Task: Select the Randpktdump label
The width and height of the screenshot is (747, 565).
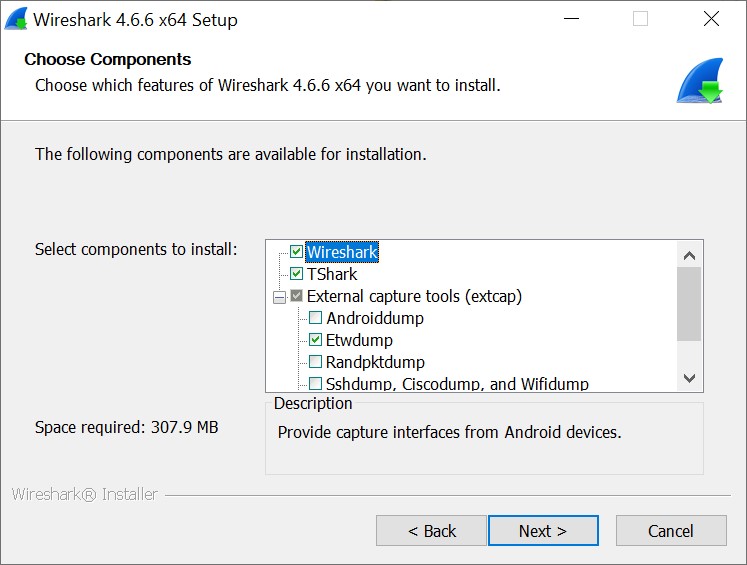Action: (375, 362)
